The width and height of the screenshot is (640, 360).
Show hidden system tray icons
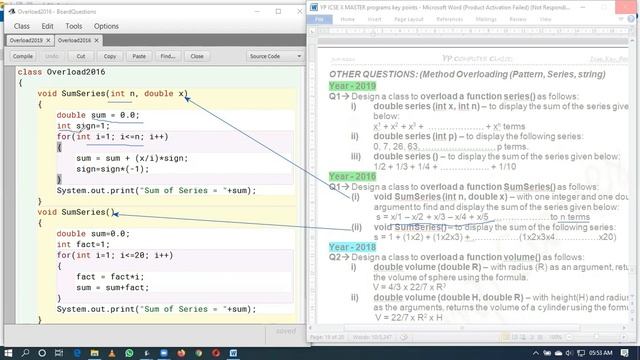[536, 353]
